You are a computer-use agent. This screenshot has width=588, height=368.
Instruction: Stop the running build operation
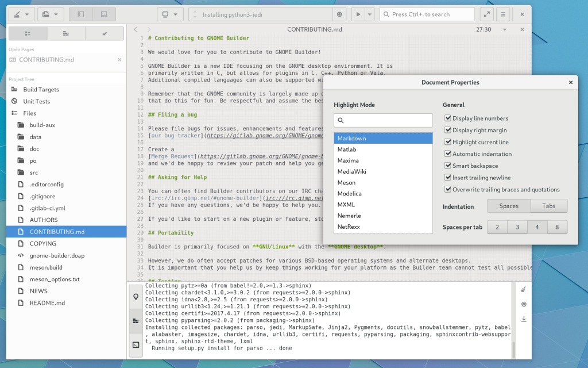pos(339,14)
